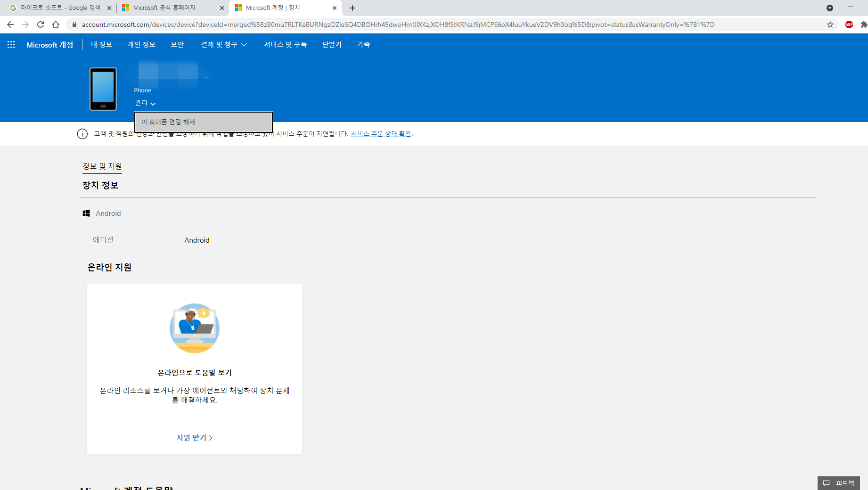
Task: Click the Chrome profile dropdown circle icon
Action: (x=830, y=8)
